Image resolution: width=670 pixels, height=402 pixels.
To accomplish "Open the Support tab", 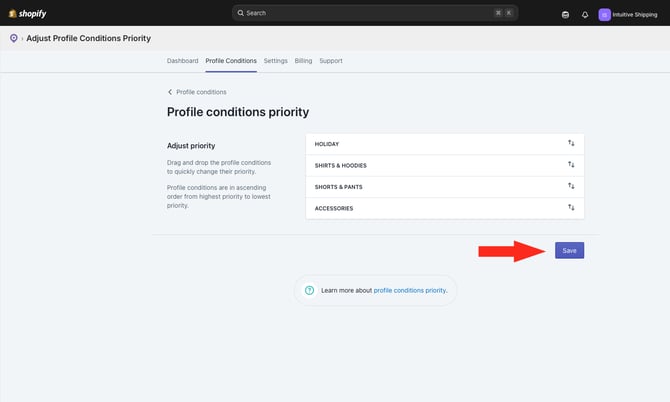I will 331,61.
